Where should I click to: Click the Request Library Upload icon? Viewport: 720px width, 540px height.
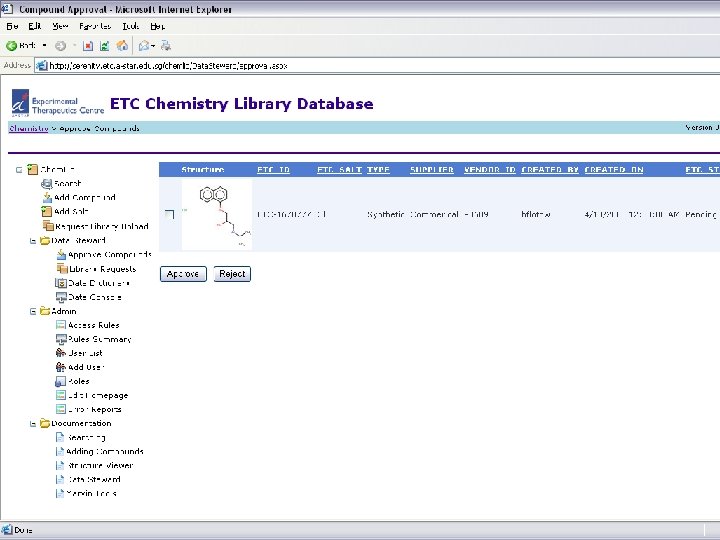pos(48,226)
